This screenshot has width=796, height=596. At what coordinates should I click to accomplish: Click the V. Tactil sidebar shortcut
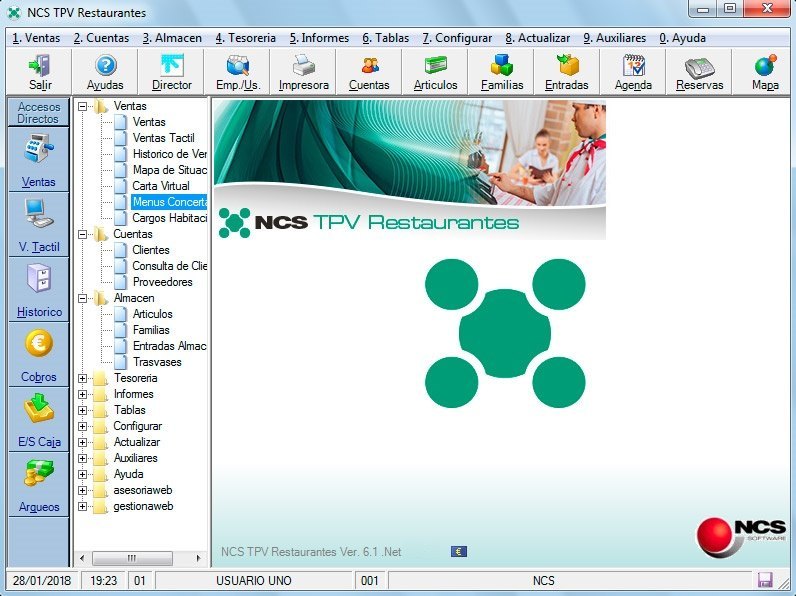[39, 223]
